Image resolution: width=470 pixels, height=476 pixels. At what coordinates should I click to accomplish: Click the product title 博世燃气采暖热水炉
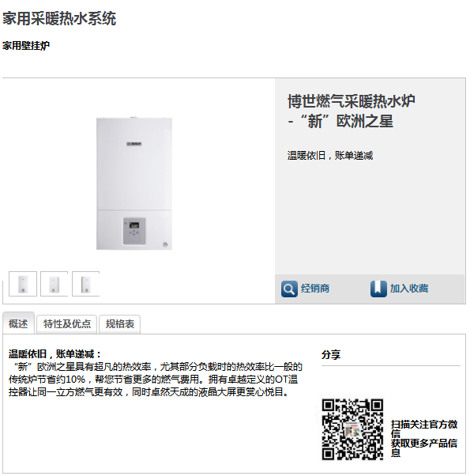352,101
